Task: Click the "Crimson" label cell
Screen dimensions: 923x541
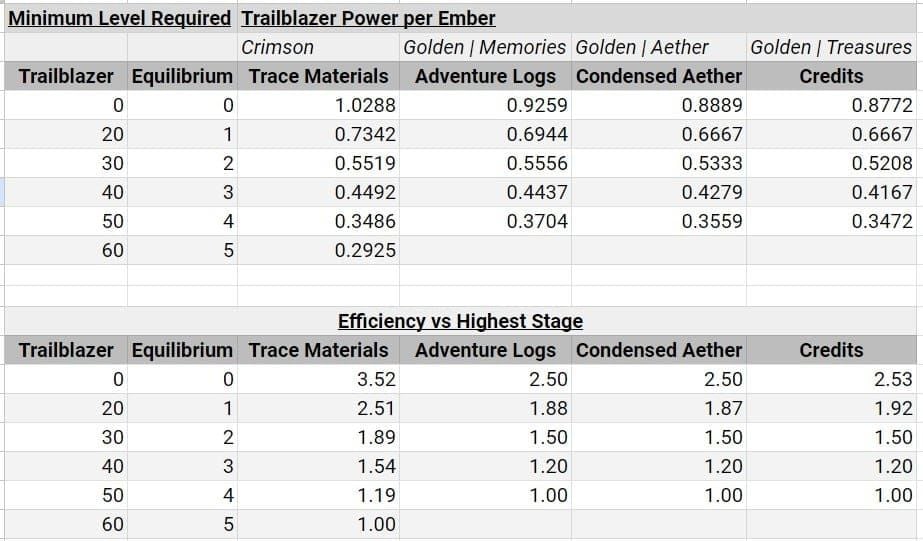Action: click(277, 47)
